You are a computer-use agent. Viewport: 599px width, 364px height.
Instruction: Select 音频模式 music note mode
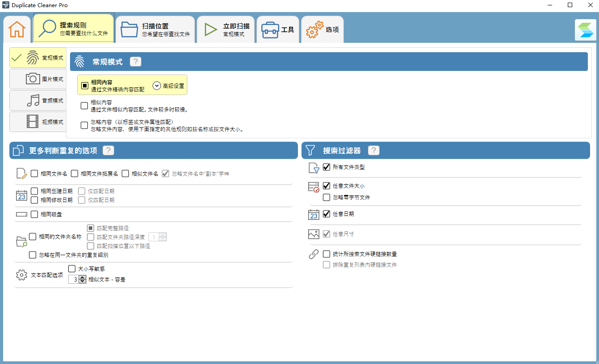coord(38,100)
